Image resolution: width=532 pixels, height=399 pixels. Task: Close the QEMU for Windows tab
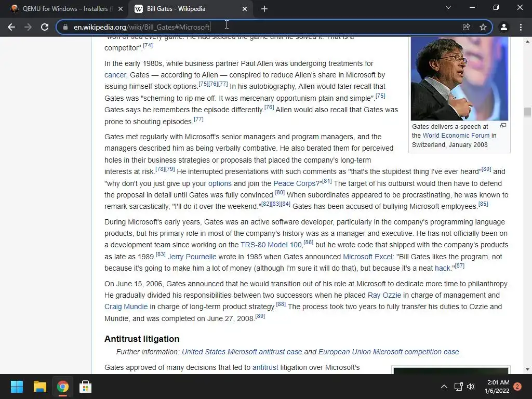point(121,9)
